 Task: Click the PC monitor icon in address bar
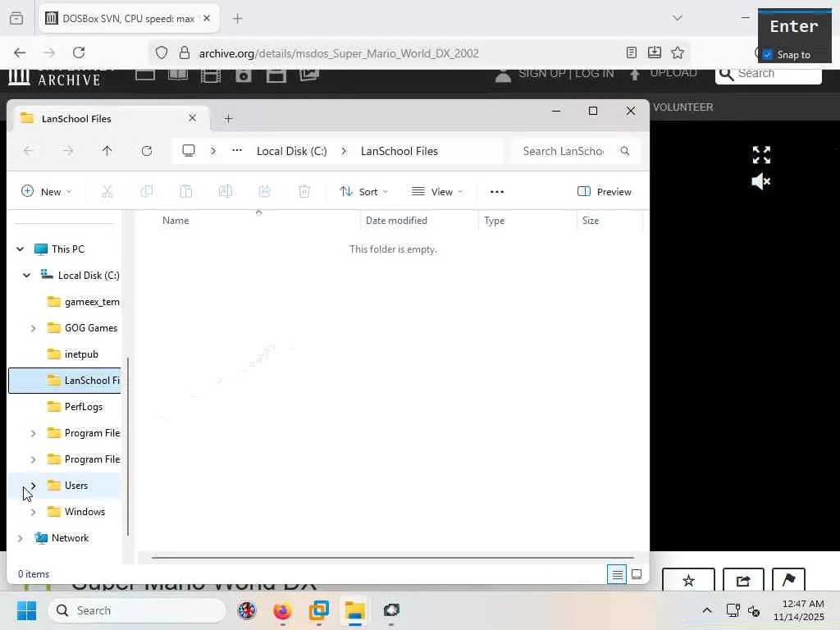click(189, 151)
